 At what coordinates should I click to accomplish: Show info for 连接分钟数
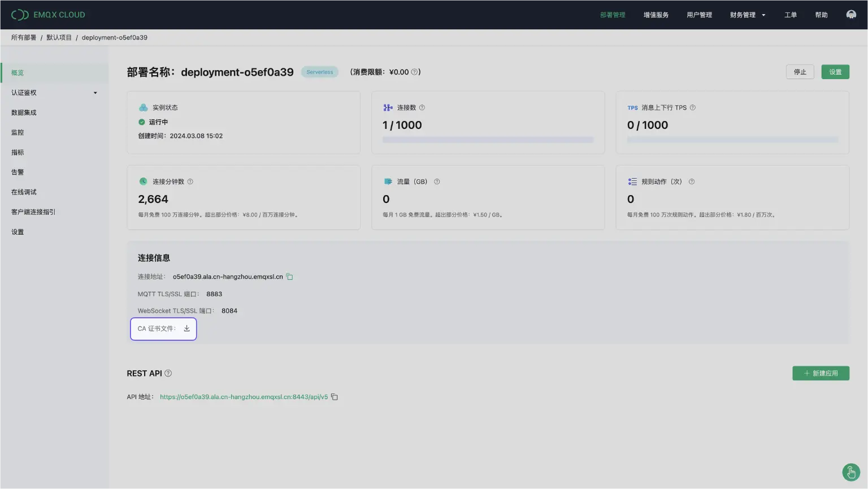(x=190, y=181)
